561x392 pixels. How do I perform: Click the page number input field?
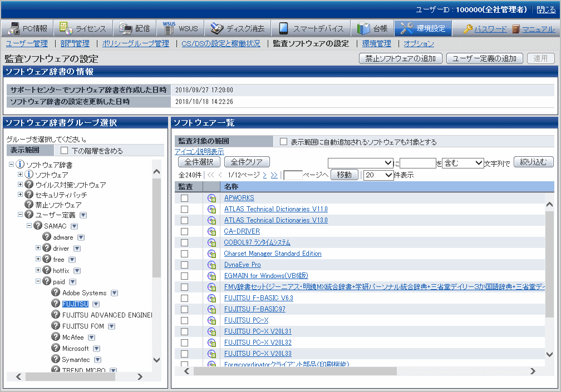point(293,175)
